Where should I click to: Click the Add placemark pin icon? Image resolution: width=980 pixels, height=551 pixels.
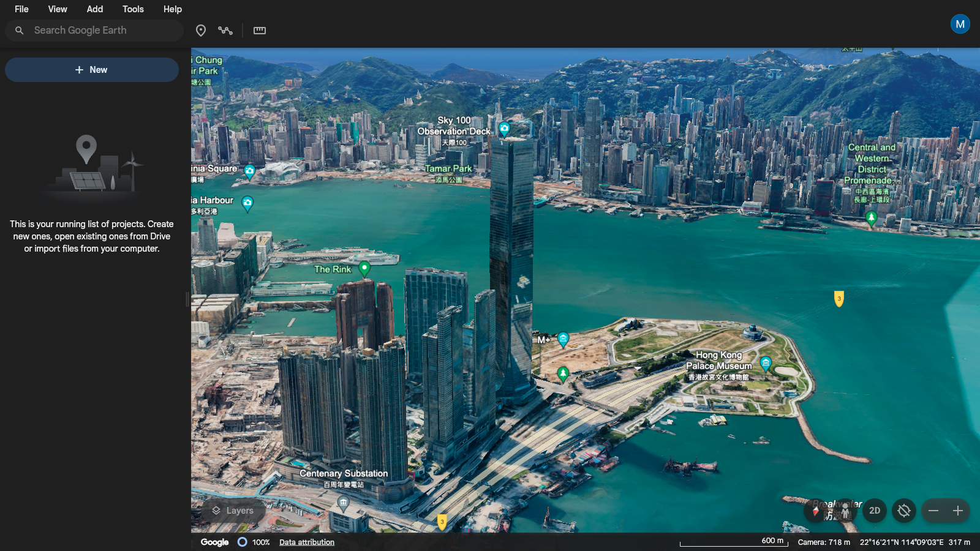click(200, 31)
